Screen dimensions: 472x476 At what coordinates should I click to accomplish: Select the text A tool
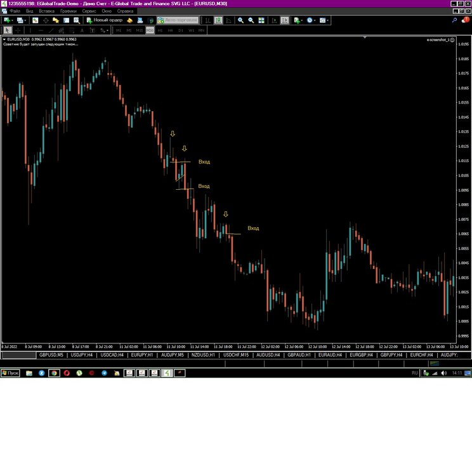[x=82, y=30]
